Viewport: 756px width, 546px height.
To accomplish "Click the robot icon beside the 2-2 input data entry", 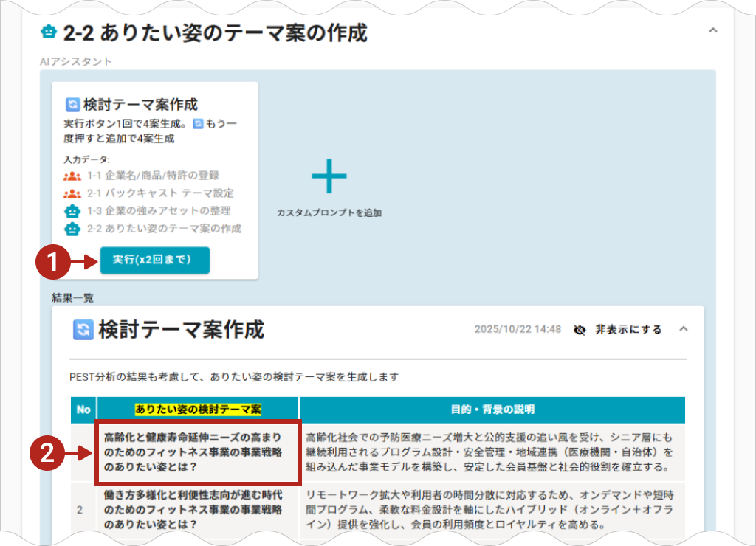I will click(72, 229).
